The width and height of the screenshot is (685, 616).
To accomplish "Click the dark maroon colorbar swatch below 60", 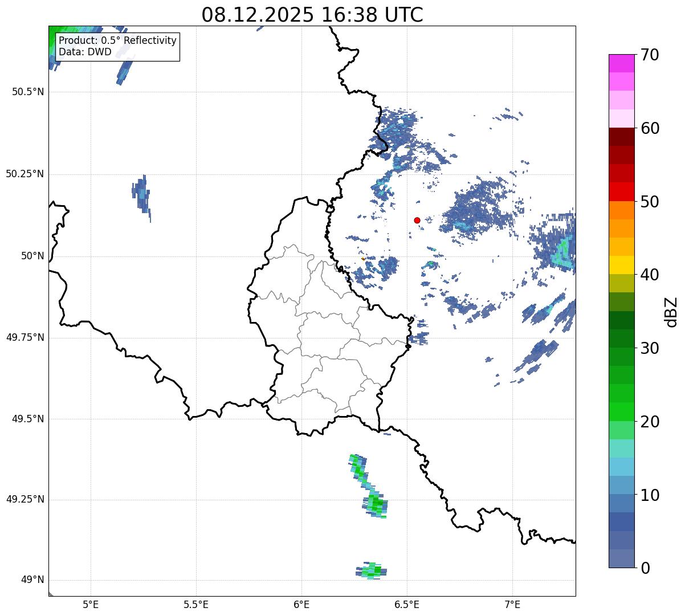I will coord(621,137).
